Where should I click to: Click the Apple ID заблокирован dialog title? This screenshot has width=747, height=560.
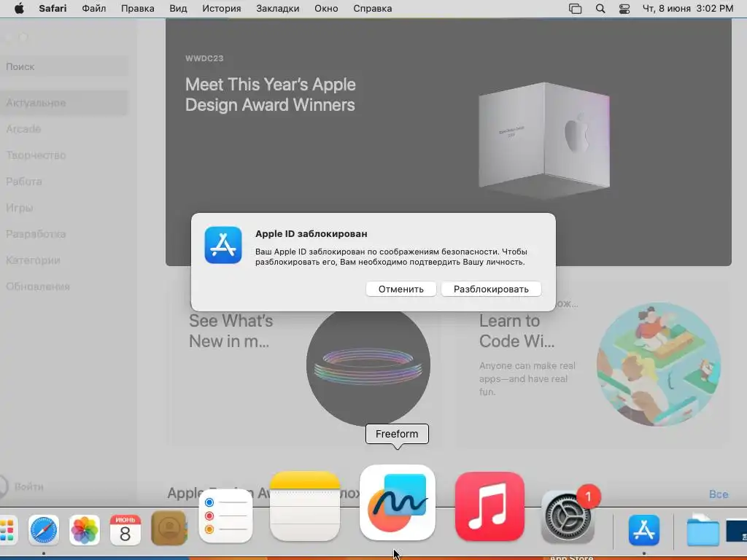(311, 234)
